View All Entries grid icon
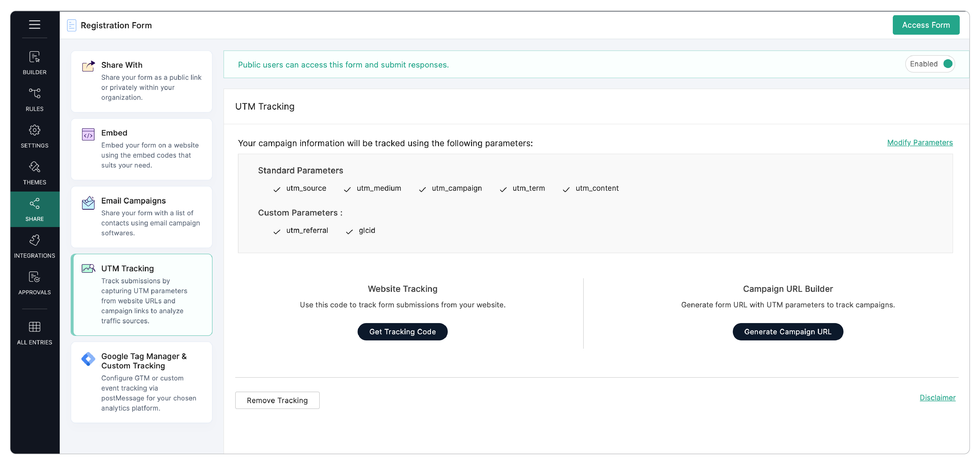Screen dimensions: 980x465 click(x=35, y=327)
